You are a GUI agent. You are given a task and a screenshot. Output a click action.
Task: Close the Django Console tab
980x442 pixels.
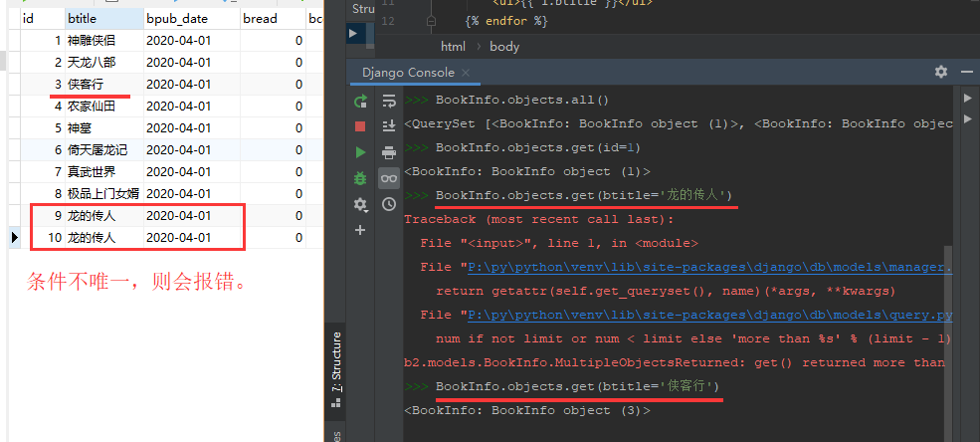466,73
